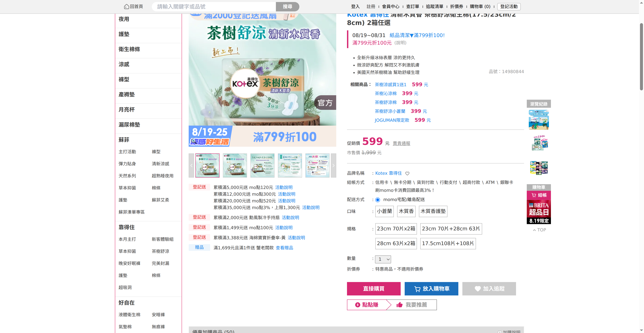This screenshot has width=644, height=333.
Task: Click the 查訂單 link in header
Action: pos(413,7)
